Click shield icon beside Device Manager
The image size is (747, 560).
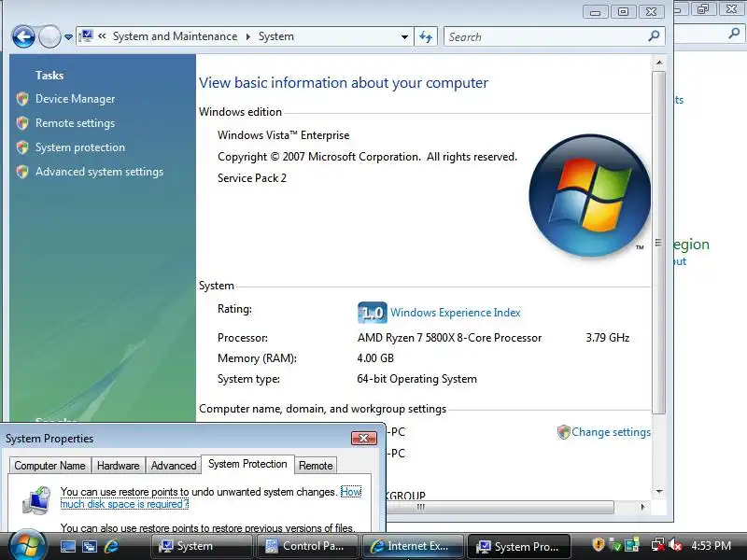[x=22, y=99]
